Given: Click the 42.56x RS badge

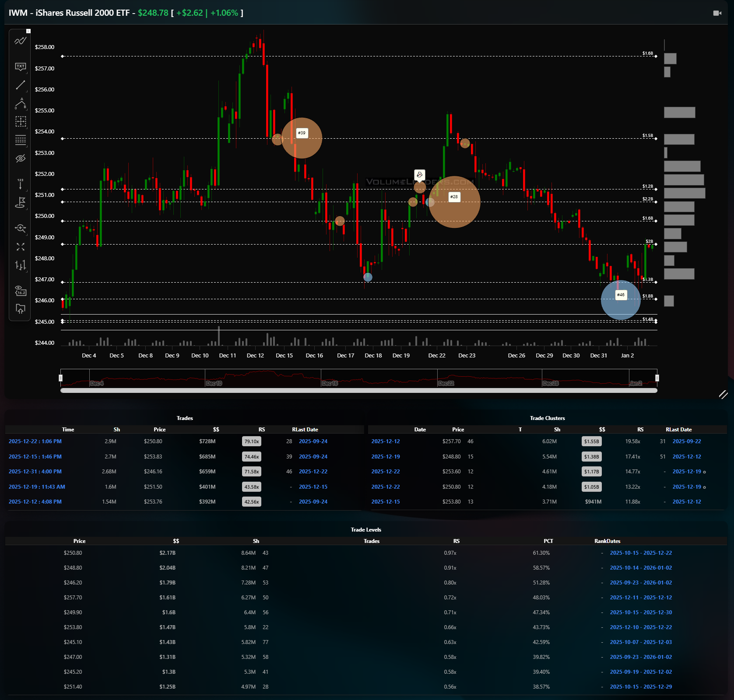Looking at the screenshot, I should pyautogui.click(x=252, y=502).
